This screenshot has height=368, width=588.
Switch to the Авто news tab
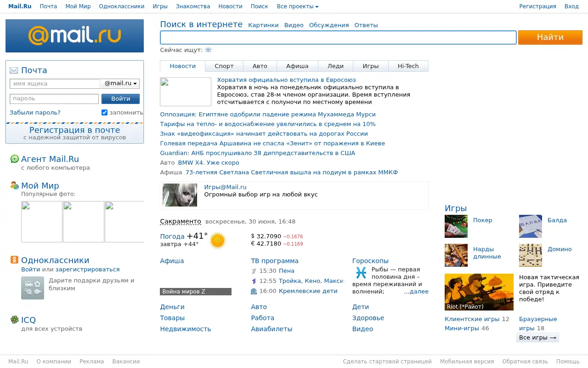[260, 66]
